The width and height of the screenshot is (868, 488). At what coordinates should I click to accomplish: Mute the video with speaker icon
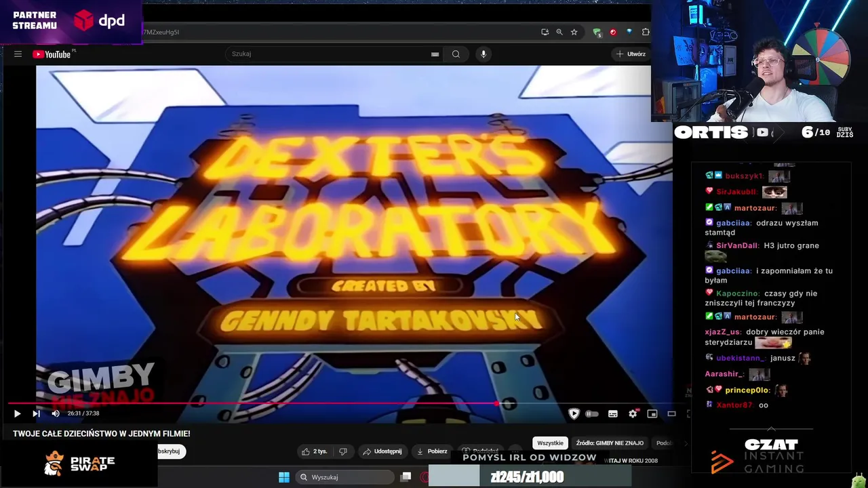(x=56, y=413)
